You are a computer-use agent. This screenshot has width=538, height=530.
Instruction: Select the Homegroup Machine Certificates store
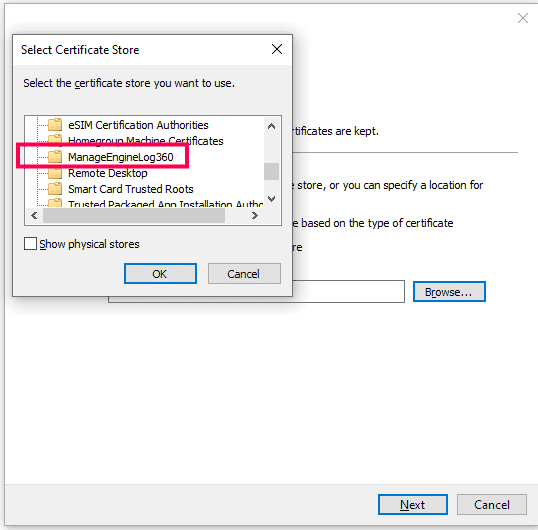point(145,141)
